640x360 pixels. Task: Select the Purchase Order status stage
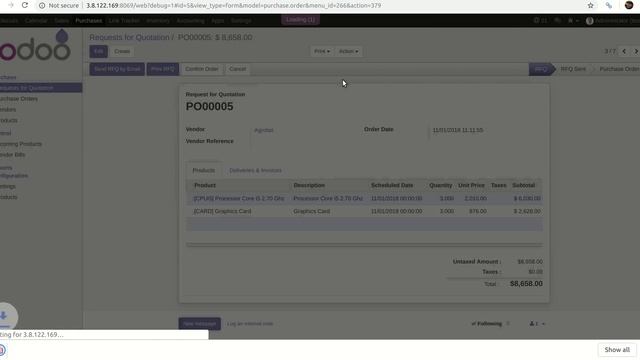(x=619, y=69)
